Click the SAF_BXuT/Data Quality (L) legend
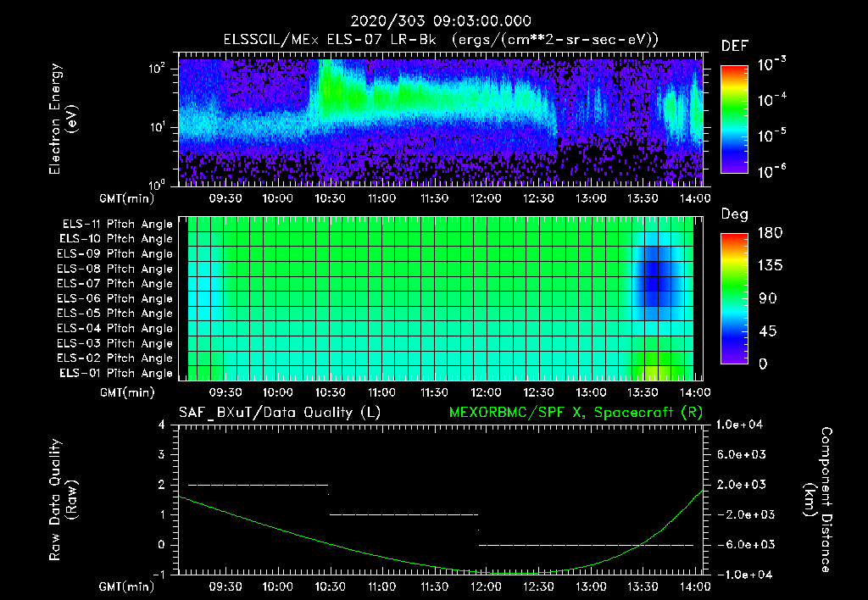868x600 pixels. [280, 413]
